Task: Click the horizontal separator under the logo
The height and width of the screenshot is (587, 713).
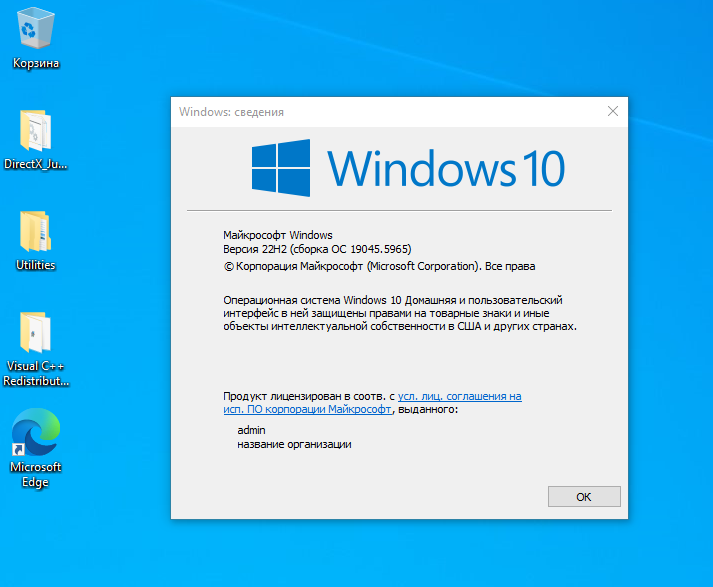Action: point(399,211)
